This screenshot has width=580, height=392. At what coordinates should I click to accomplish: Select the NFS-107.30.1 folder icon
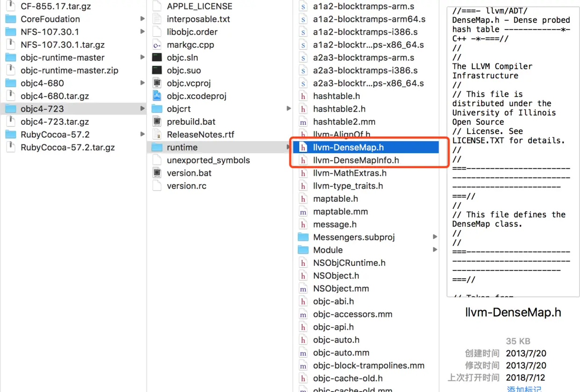pyautogui.click(x=10, y=32)
